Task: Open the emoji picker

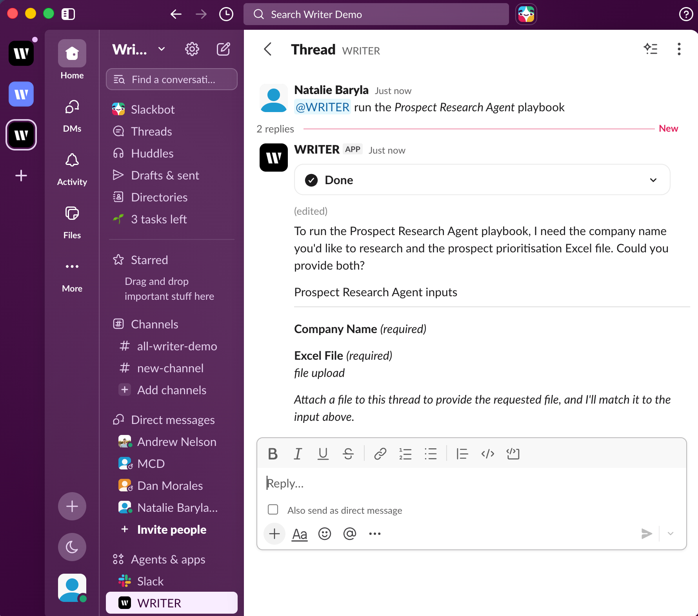Action: click(x=325, y=534)
